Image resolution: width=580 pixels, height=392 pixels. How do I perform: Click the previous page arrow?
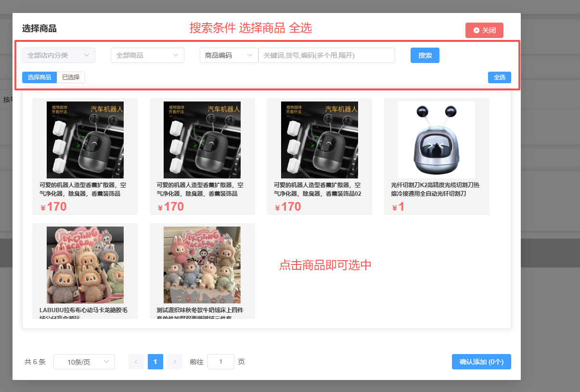pyautogui.click(x=136, y=362)
